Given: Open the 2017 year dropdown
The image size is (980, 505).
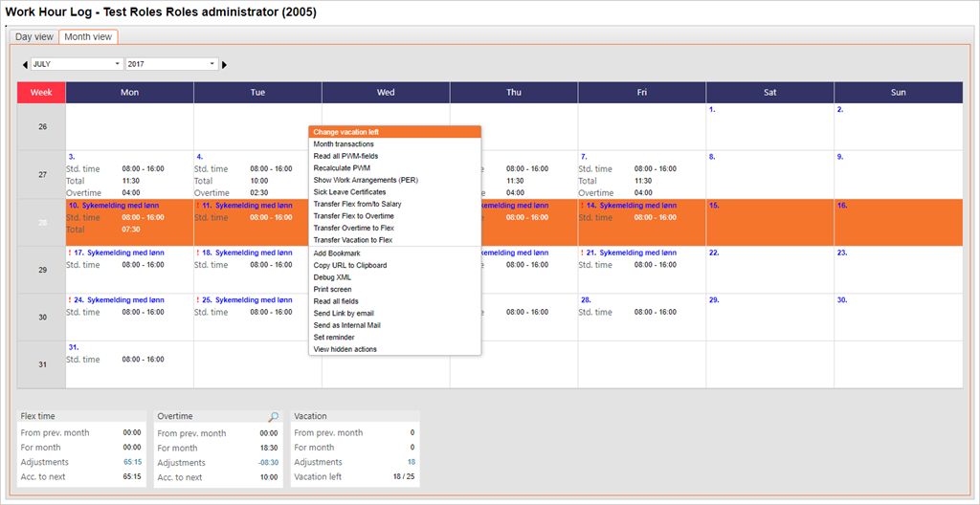Looking at the screenshot, I should (171, 64).
